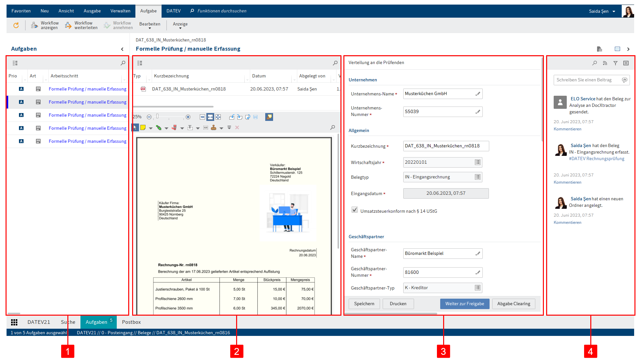
Task: Open the stamp tool dropdown arrow
Action: click(x=221, y=128)
